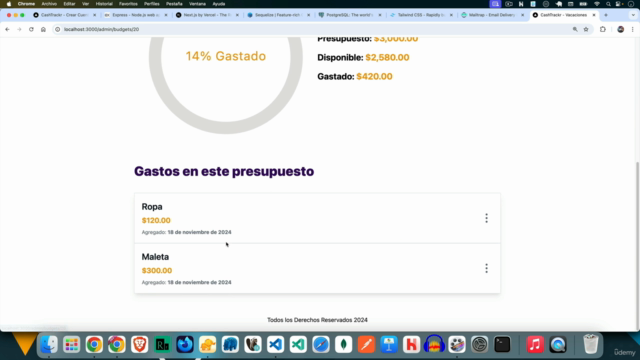Click the Gastos en este presupuesto heading

(x=224, y=171)
